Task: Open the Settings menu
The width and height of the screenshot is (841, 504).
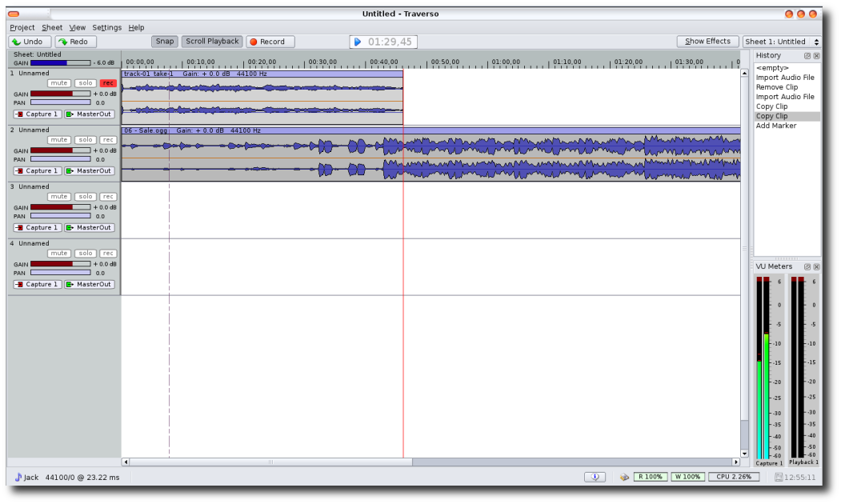Action: point(106,27)
